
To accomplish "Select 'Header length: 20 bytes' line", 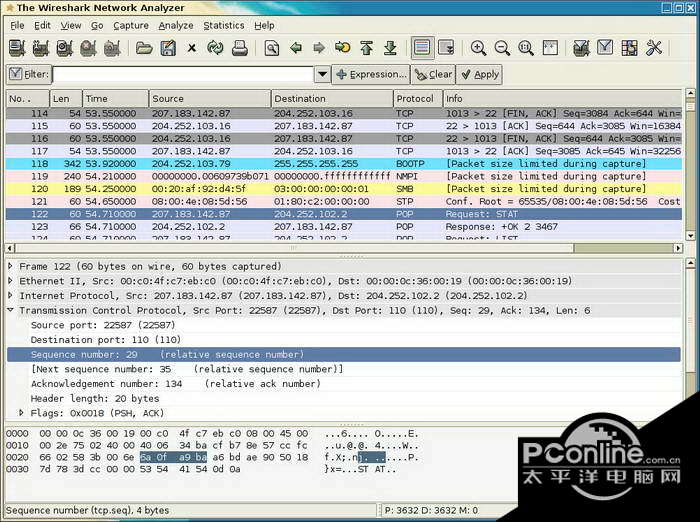I will click(x=94, y=398).
